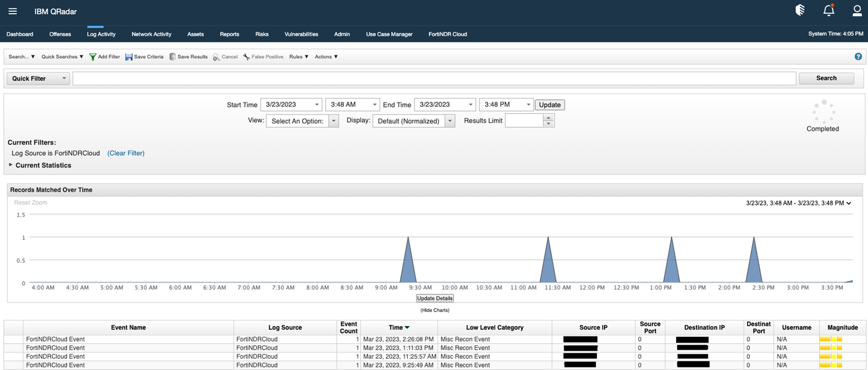Sort by the Username column header
Image resolution: width=868 pixels, height=370 pixels.
tap(796, 327)
